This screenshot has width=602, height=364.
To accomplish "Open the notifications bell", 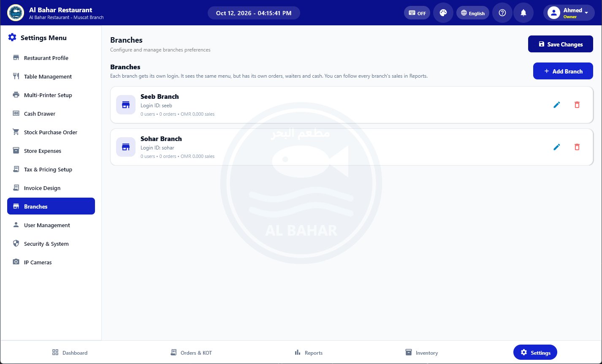I will pyautogui.click(x=523, y=13).
